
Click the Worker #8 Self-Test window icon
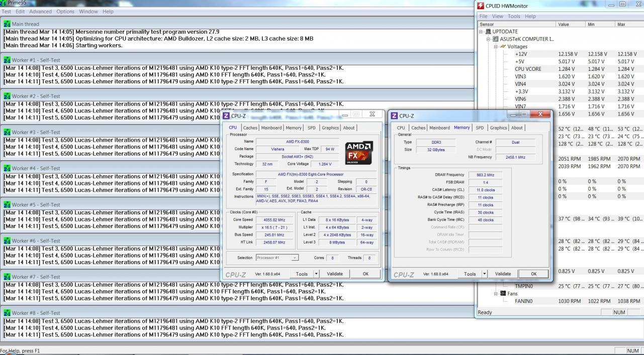[x=7, y=313]
